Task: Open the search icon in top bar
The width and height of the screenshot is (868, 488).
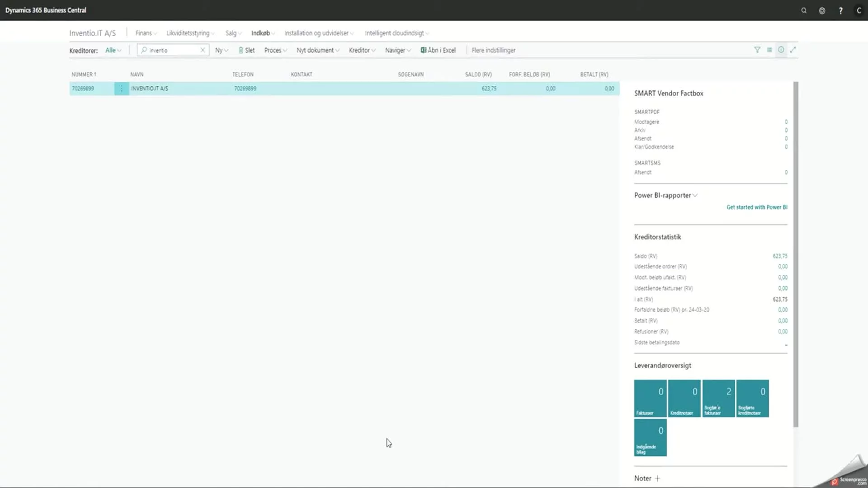Action: (x=804, y=10)
